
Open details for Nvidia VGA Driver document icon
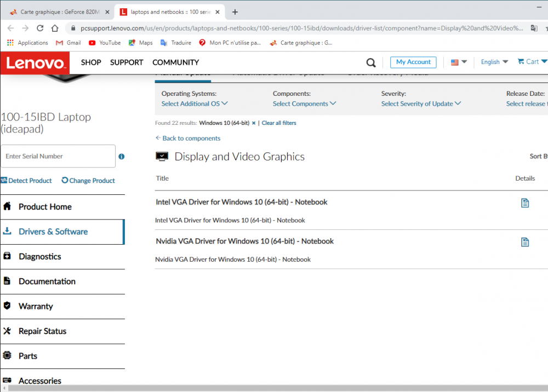tap(525, 241)
